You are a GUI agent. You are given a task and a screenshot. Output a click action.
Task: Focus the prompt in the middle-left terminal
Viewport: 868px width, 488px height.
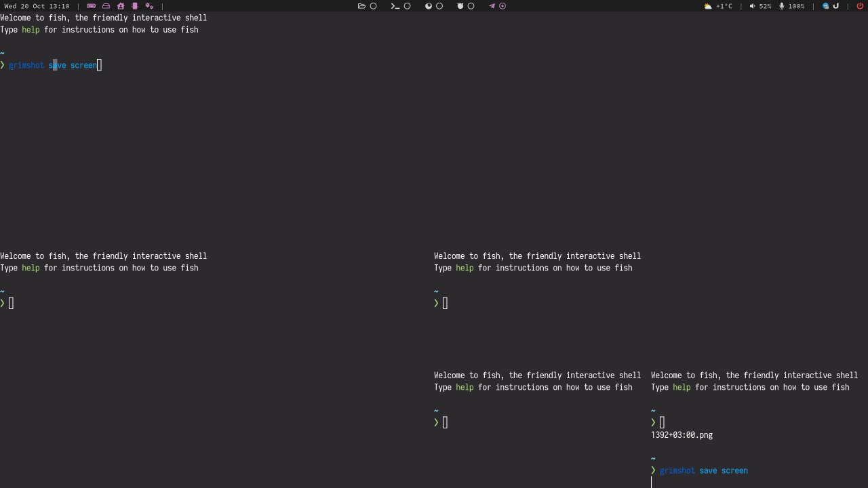[11, 303]
